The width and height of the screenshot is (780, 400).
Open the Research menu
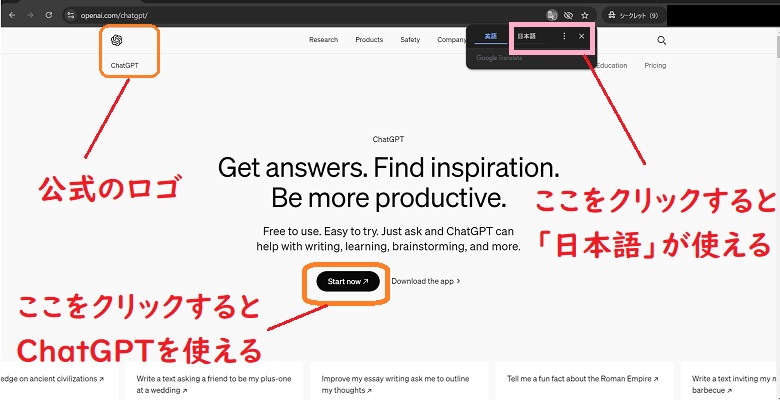coord(323,40)
